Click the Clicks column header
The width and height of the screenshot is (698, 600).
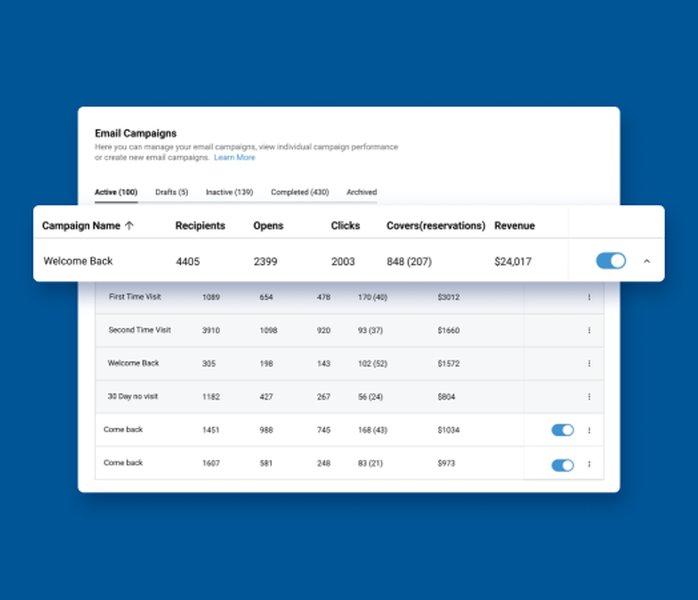coord(345,226)
